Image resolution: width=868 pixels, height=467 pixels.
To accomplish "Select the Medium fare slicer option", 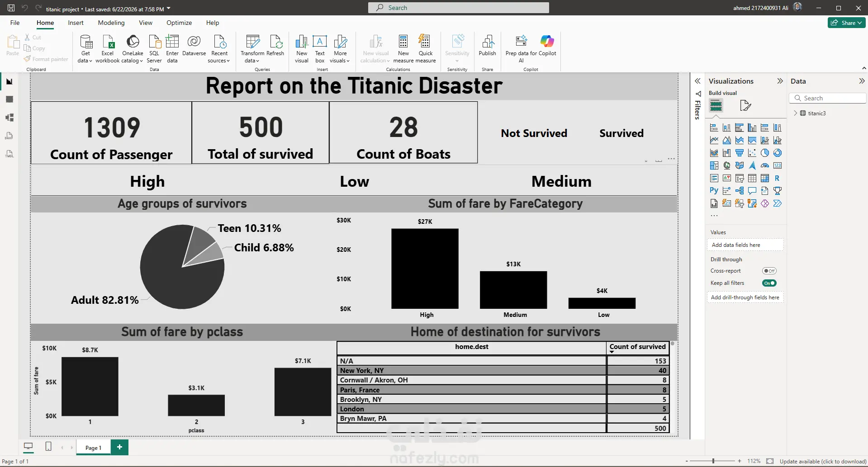I will pos(561,181).
